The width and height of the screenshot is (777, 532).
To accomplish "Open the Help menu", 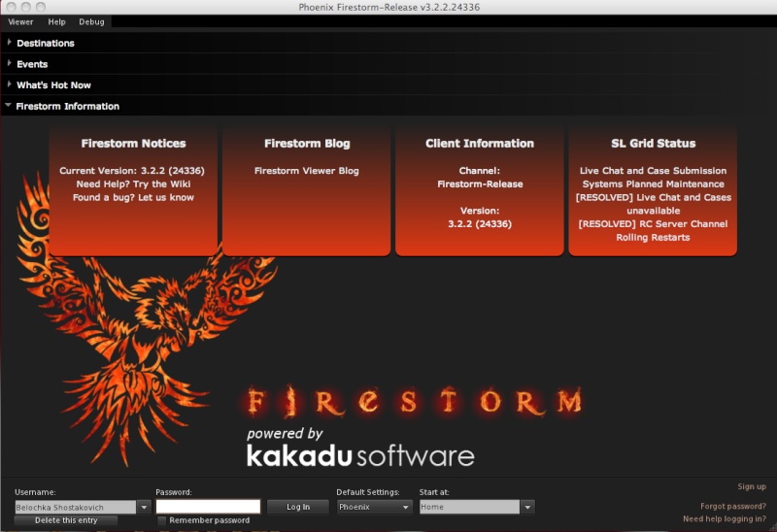I will [56, 21].
